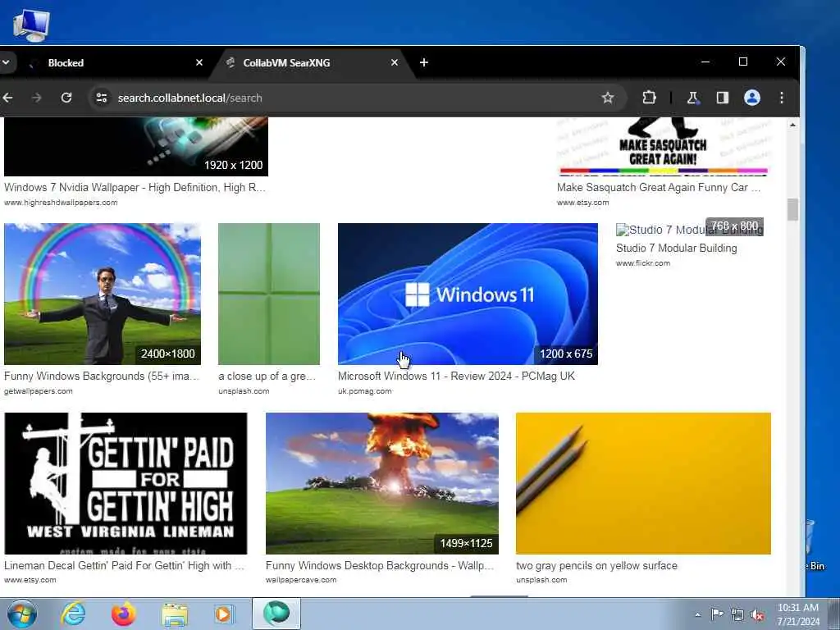Reload the current page
The image size is (840, 630).
[66, 98]
